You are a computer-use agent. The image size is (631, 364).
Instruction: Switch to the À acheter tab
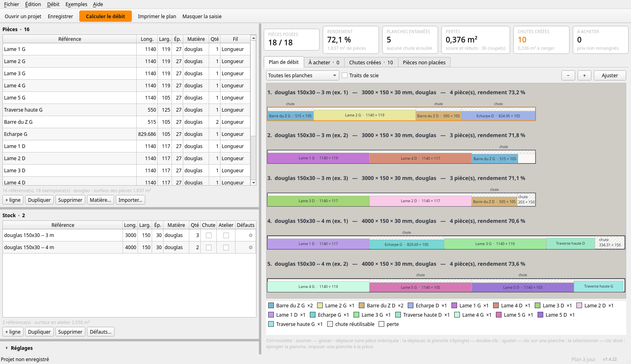pos(324,62)
